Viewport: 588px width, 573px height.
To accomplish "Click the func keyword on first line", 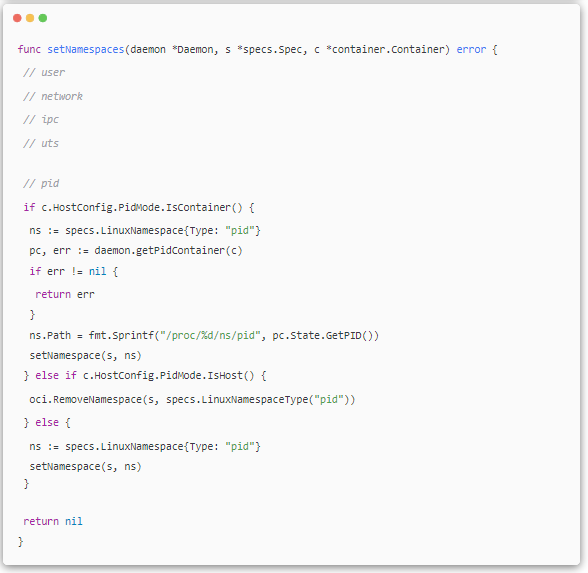I will pos(29,50).
